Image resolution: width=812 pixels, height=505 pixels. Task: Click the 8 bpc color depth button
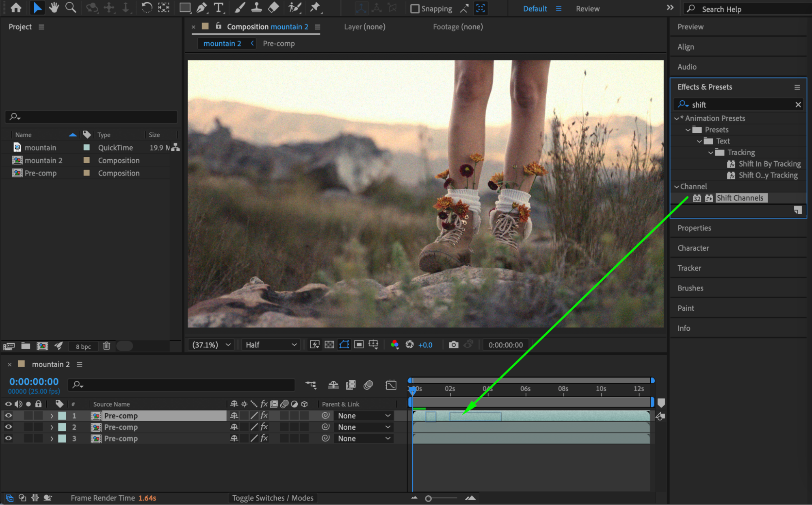pyautogui.click(x=83, y=346)
